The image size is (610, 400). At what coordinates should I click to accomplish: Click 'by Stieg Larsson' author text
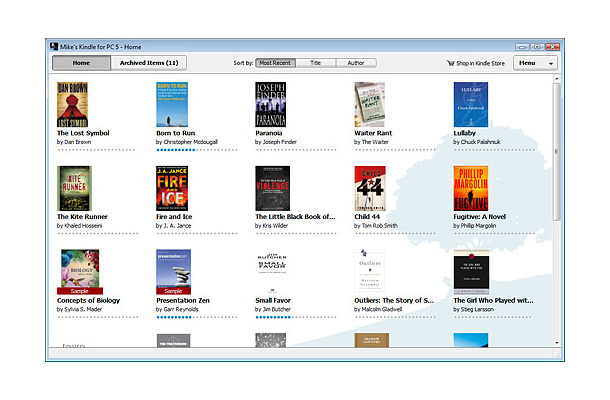click(x=473, y=309)
